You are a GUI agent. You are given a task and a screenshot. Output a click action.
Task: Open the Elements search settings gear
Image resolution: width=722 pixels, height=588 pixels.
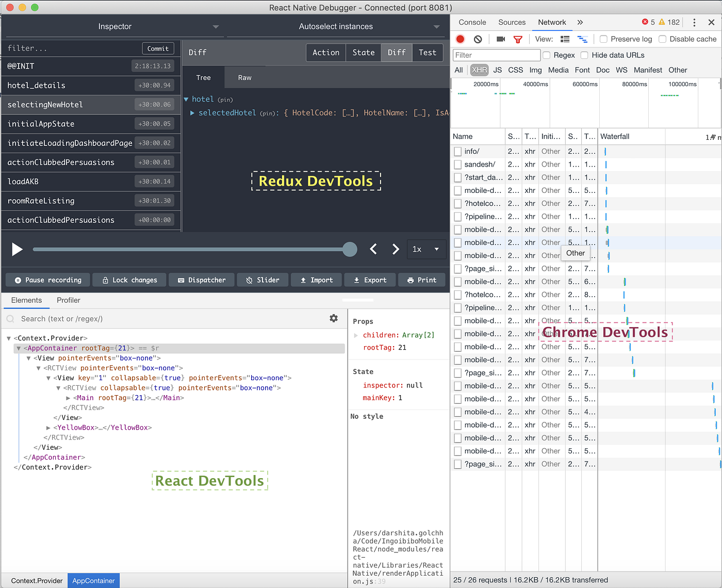coord(334,319)
